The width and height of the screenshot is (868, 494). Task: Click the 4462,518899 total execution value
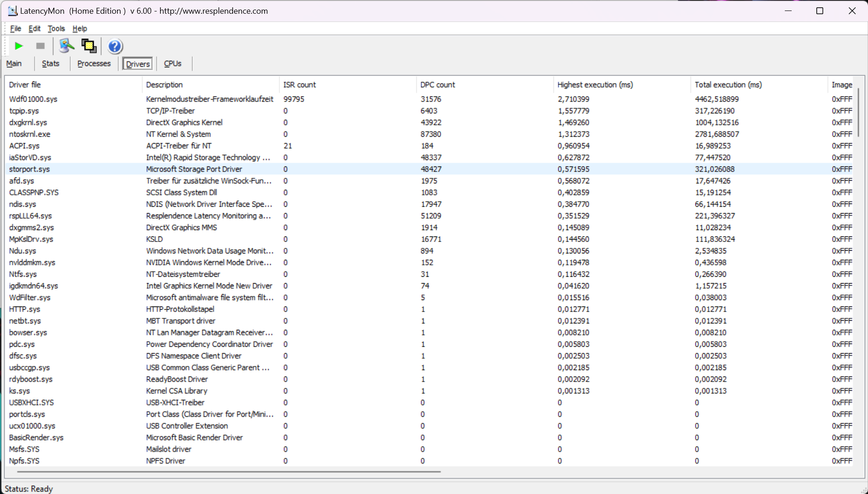(x=717, y=99)
